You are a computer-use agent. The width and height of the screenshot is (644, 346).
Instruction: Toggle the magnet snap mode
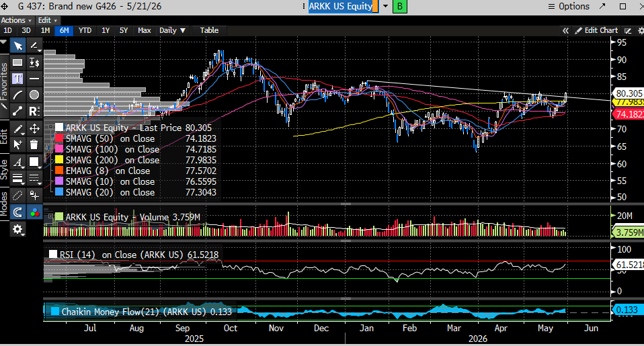coord(17,212)
